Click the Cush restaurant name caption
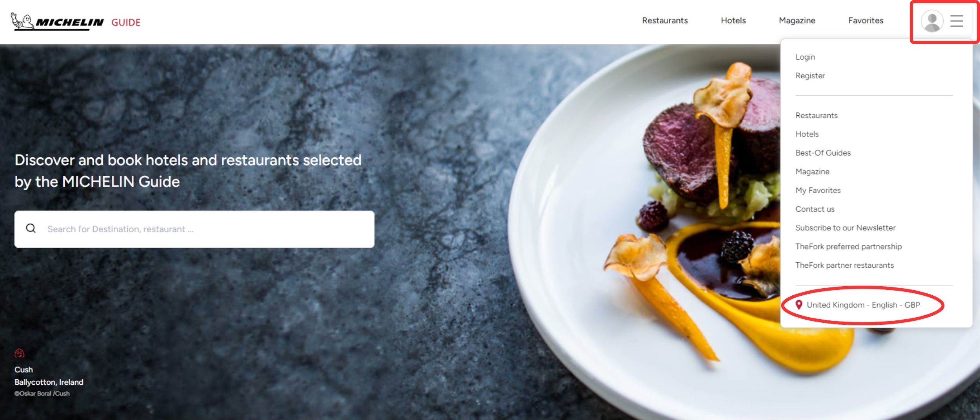The image size is (980, 420). point(24,369)
